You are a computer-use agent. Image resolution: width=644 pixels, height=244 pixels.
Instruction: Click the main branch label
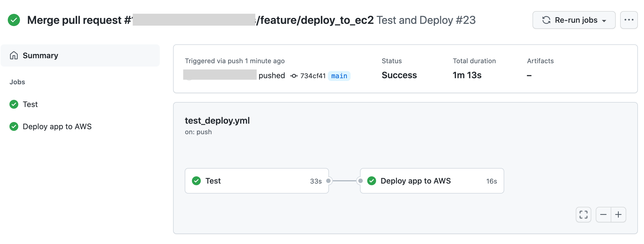click(339, 76)
